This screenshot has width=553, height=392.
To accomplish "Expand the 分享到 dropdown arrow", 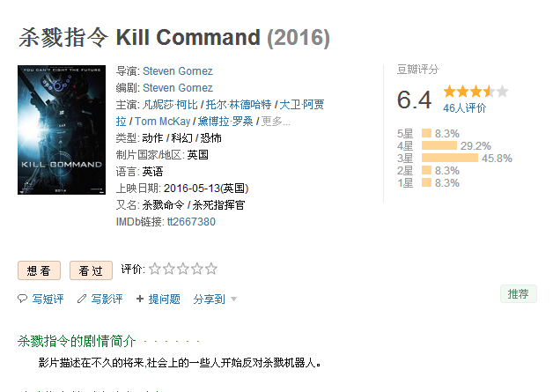I will tap(233, 300).
